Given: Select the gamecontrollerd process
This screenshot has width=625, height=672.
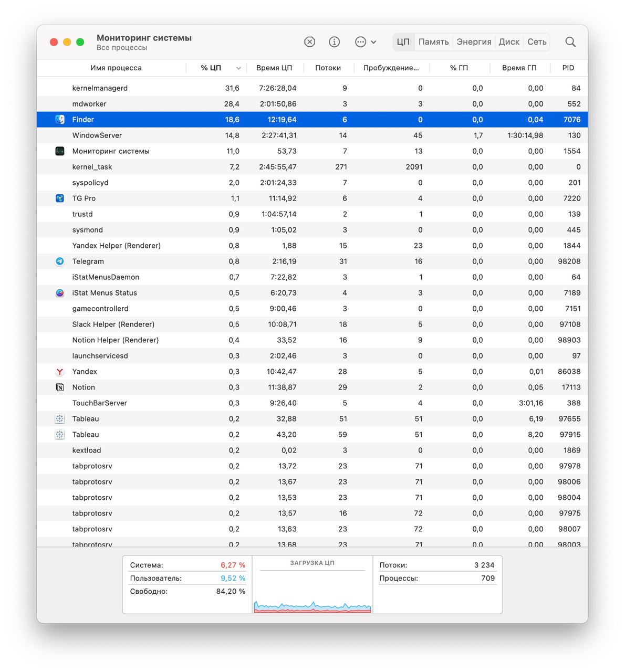Looking at the screenshot, I should point(312,309).
